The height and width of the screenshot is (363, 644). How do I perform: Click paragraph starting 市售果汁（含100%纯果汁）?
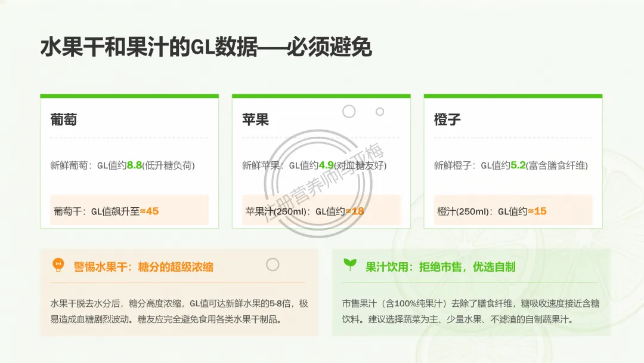click(470, 311)
